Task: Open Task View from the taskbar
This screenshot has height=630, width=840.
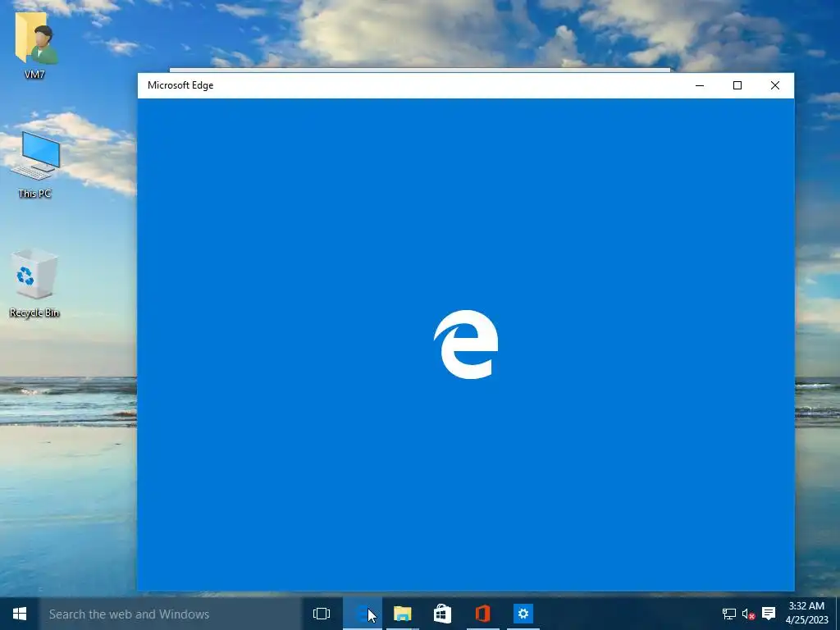Action: click(x=322, y=614)
